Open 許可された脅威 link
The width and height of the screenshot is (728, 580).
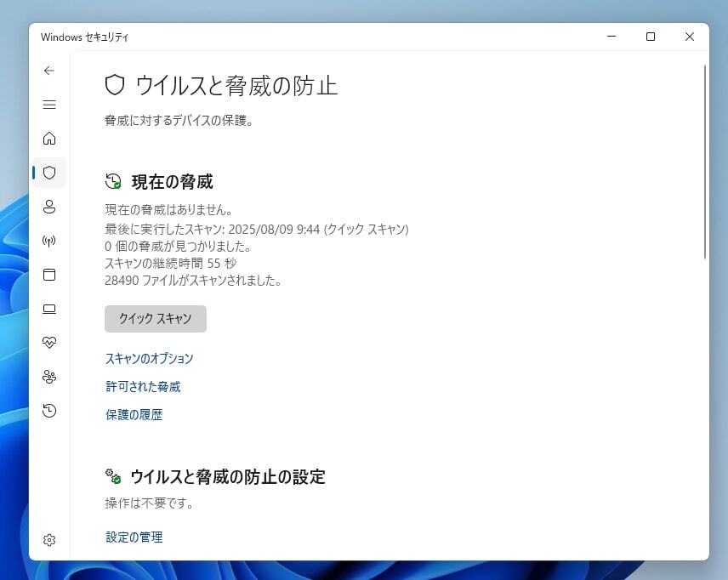click(x=143, y=386)
